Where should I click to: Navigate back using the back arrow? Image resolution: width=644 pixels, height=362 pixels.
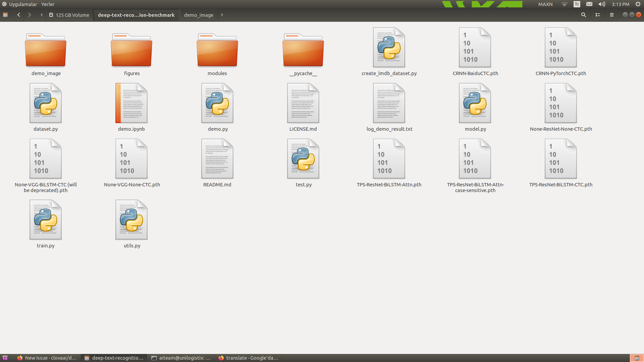(18, 15)
